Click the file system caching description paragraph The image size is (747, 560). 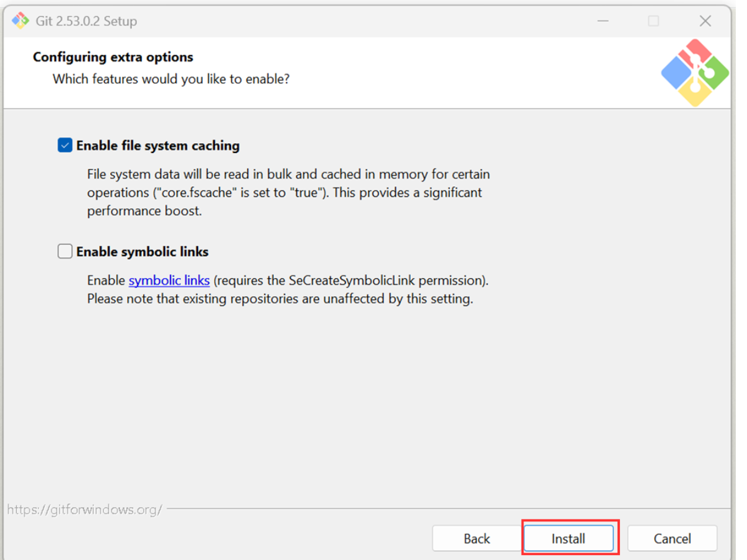click(286, 192)
